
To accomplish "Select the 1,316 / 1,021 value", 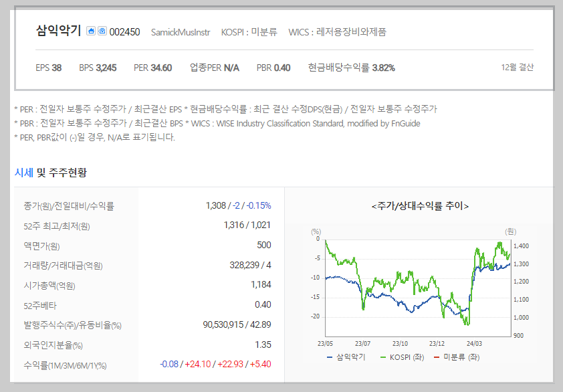I will pos(247,225).
